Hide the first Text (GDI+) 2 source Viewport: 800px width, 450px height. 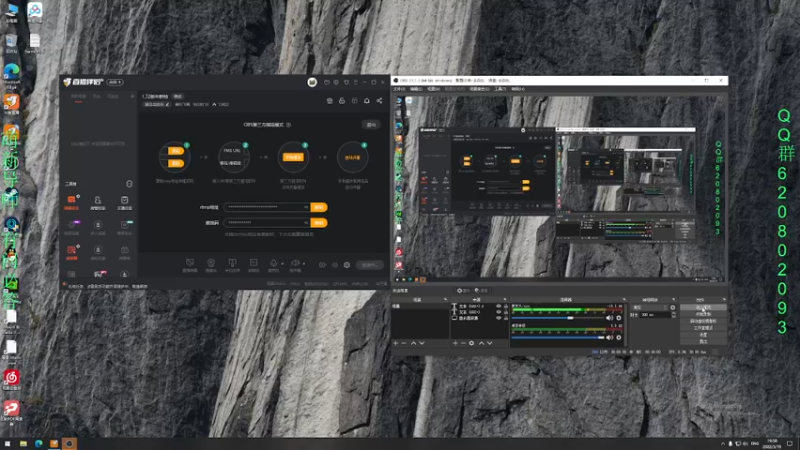(498, 306)
